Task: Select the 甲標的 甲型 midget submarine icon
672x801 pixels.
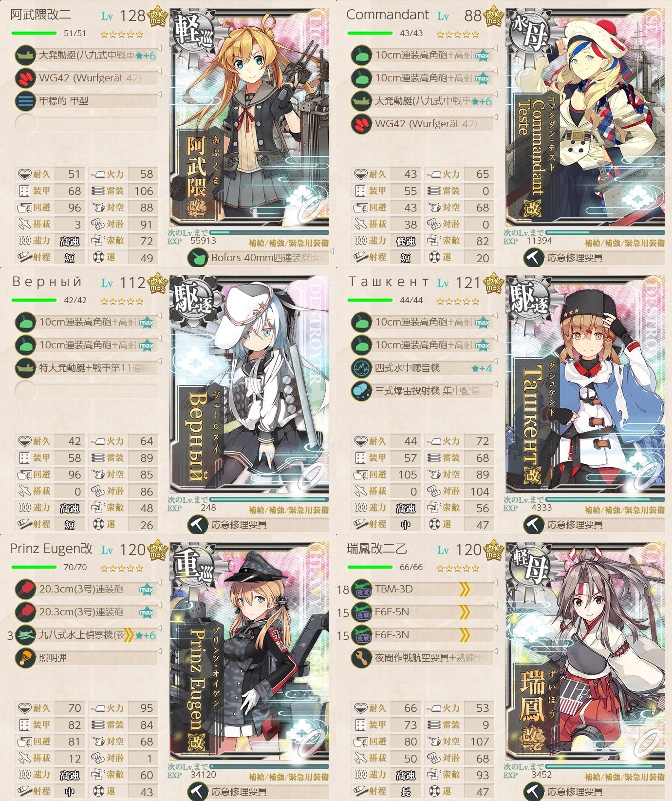Action: (x=25, y=101)
